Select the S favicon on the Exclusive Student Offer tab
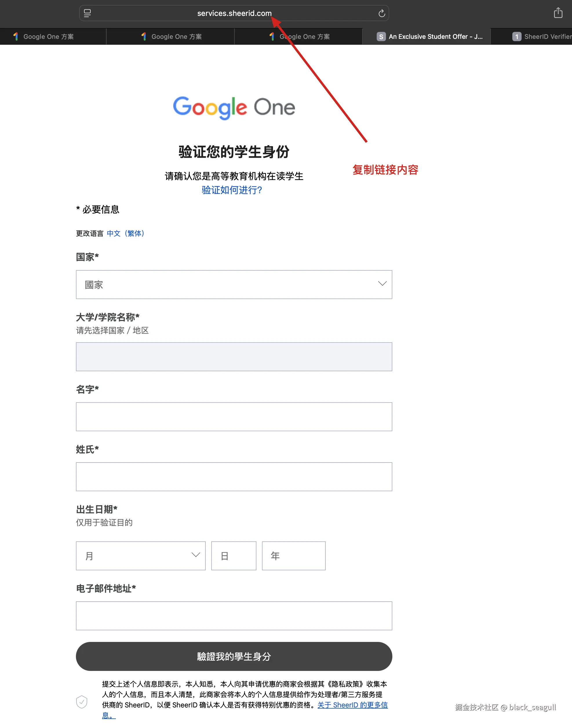This screenshot has width=572, height=728. tap(381, 37)
